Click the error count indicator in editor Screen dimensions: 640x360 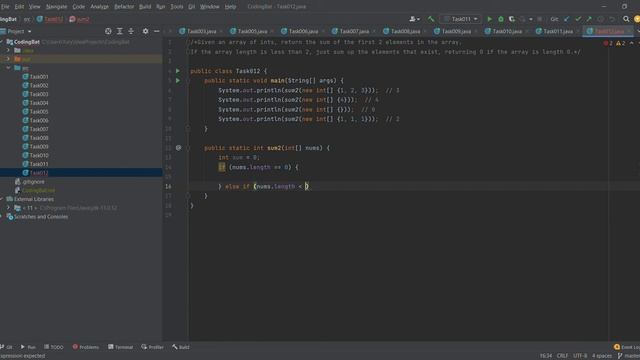click(608, 43)
